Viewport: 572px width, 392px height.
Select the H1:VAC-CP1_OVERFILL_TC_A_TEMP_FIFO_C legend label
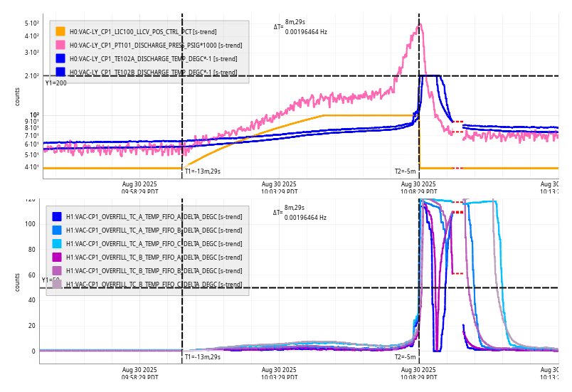(x=154, y=243)
